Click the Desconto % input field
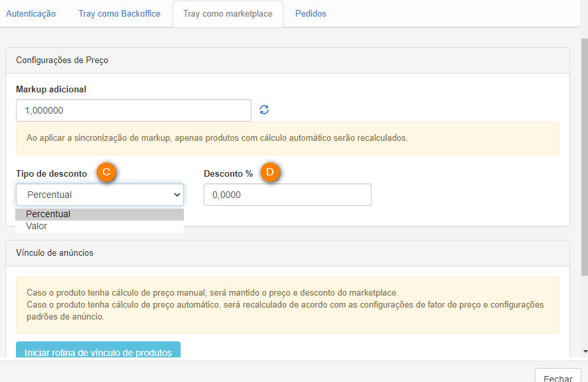Screen dimensions: 588x382 287,195
